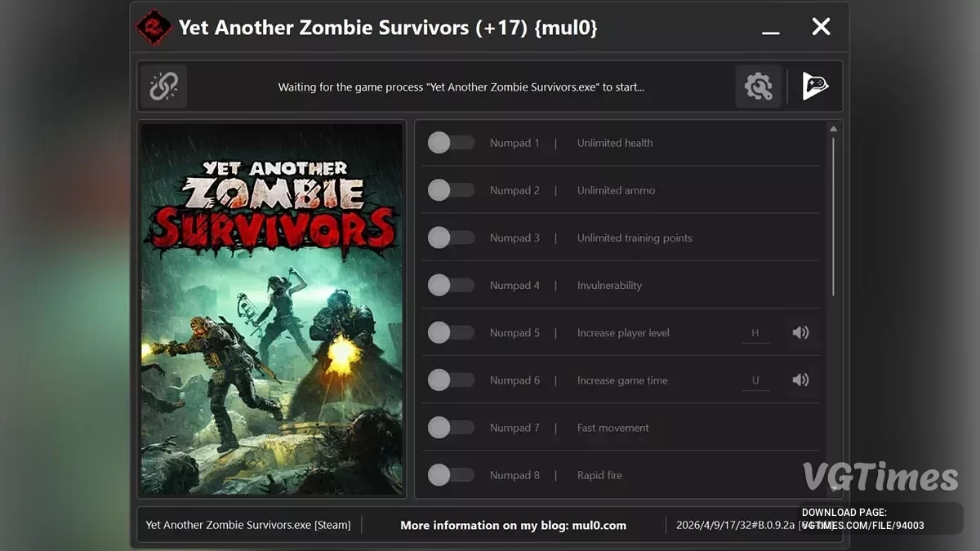Viewport: 980px width, 551px height.
Task: Toggle Increase player level switch
Action: pos(451,332)
